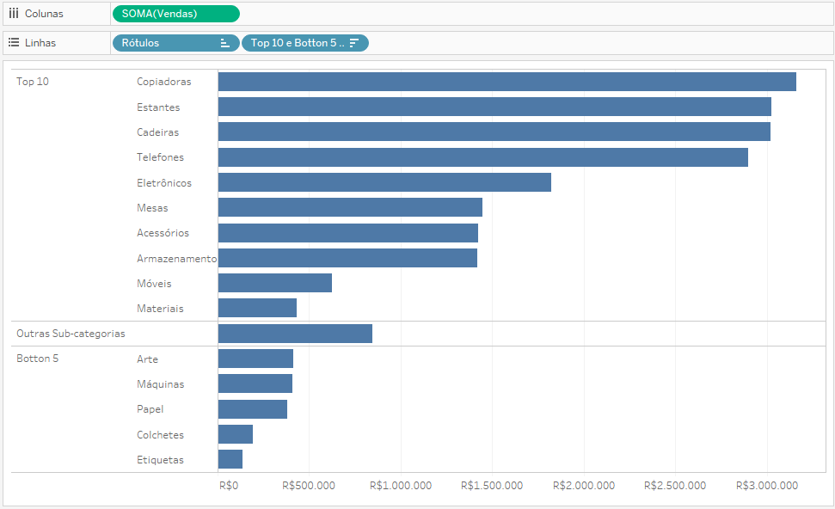Select the Mesas bar
Viewport: 835px width, 509px height.
350,207
